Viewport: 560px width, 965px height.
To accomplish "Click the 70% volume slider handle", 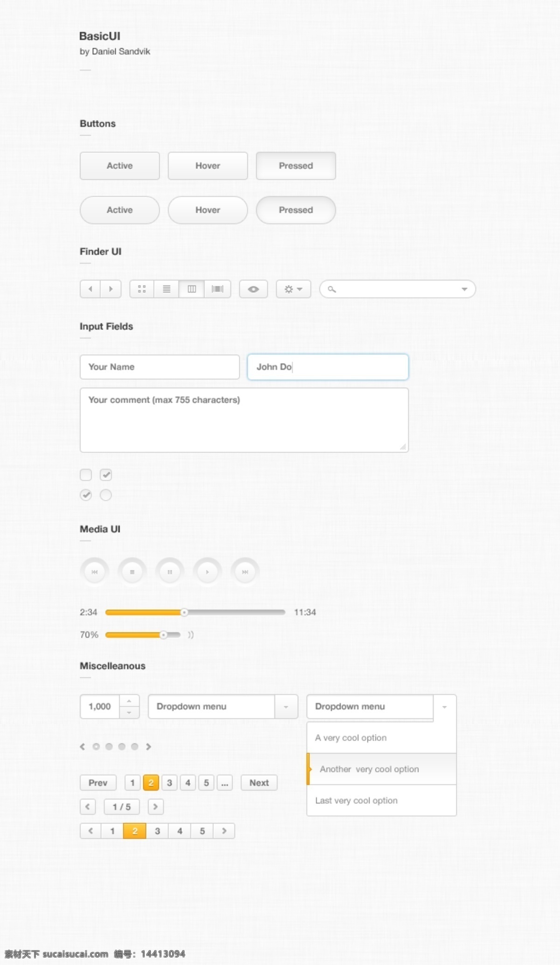I will coord(163,635).
